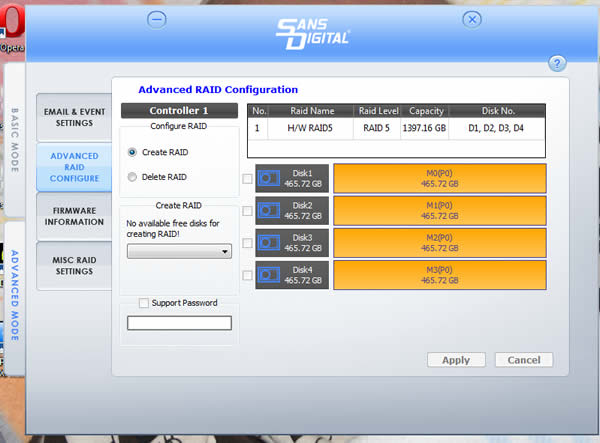600x443 pixels.
Task: Select the Create RAID radio button
Action: pyautogui.click(x=132, y=152)
